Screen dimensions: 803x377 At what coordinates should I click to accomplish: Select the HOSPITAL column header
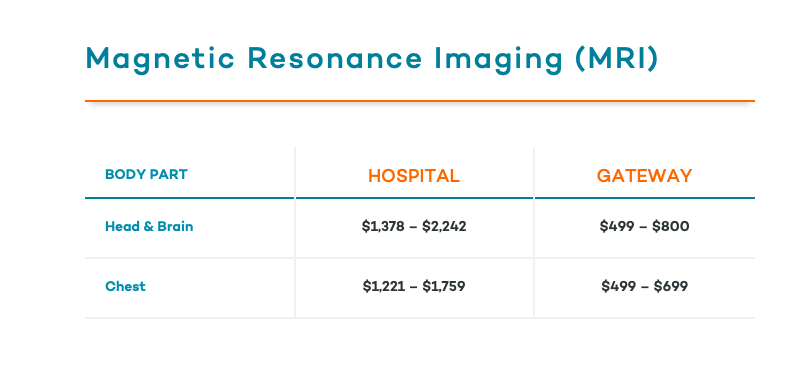point(414,176)
